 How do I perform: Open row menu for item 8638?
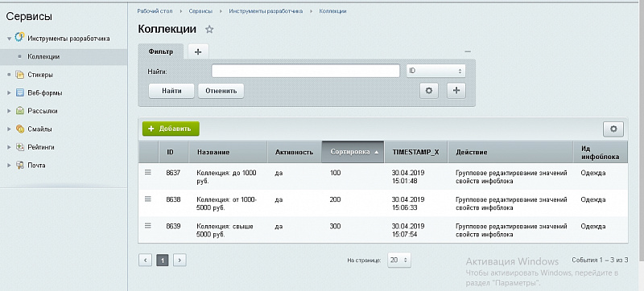(x=148, y=199)
